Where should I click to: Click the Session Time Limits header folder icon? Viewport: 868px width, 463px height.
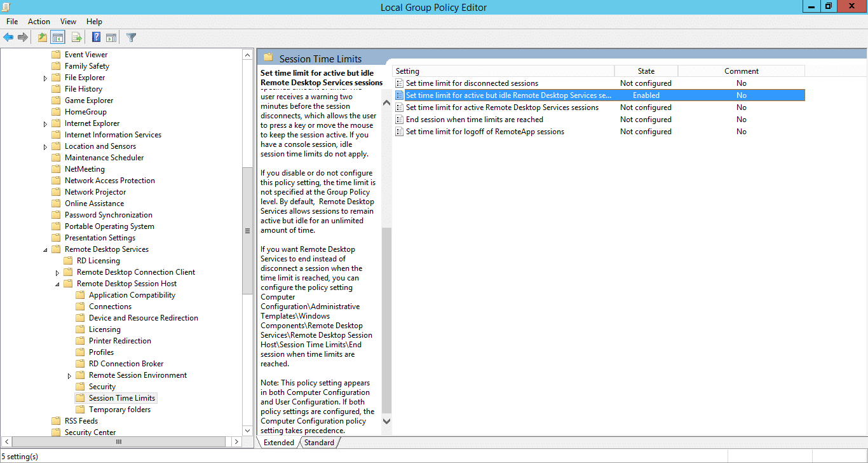(268, 57)
